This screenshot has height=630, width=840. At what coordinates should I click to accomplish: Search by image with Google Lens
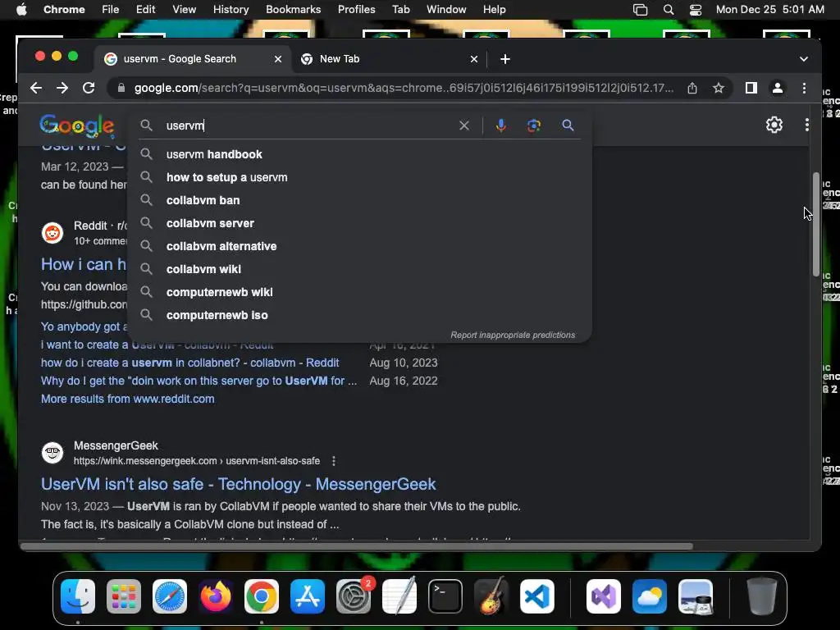tap(533, 126)
